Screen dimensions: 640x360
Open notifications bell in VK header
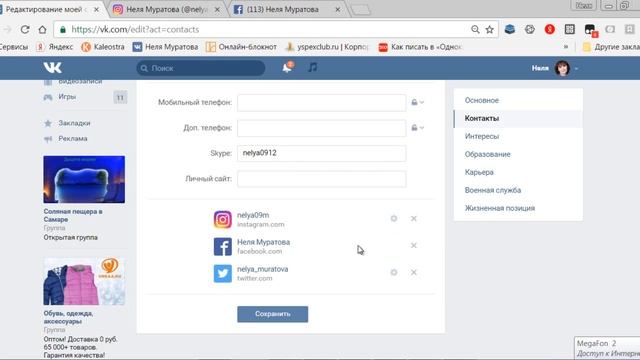coord(287,67)
